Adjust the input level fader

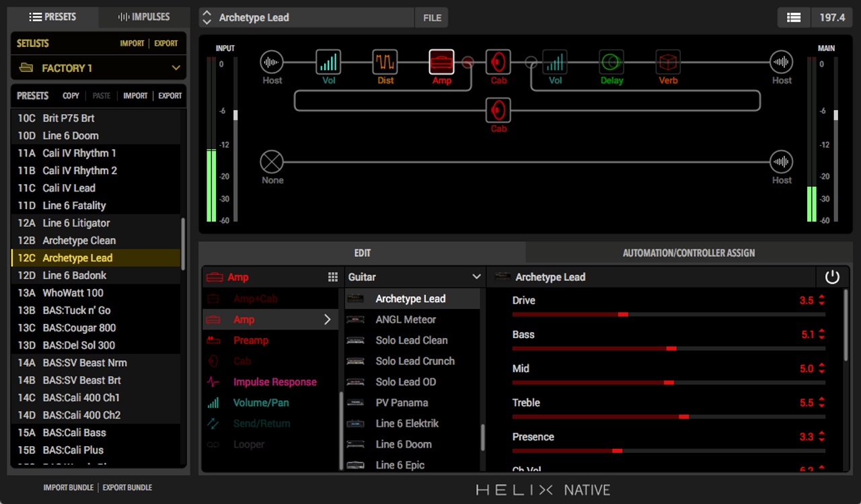pos(235,115)
